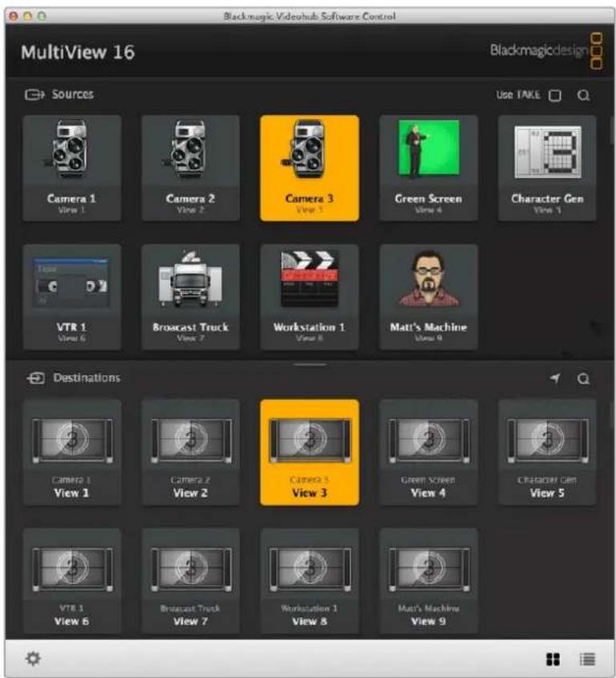Pick the View 7 destination
Screen dimensions: 616x678
[191, 581]
